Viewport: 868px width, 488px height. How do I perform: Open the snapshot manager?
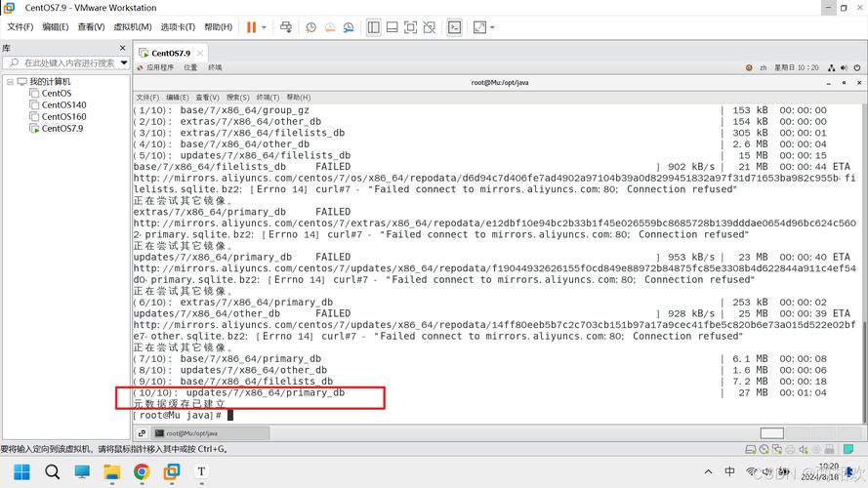pyautogui.click(x=349, y=27)
